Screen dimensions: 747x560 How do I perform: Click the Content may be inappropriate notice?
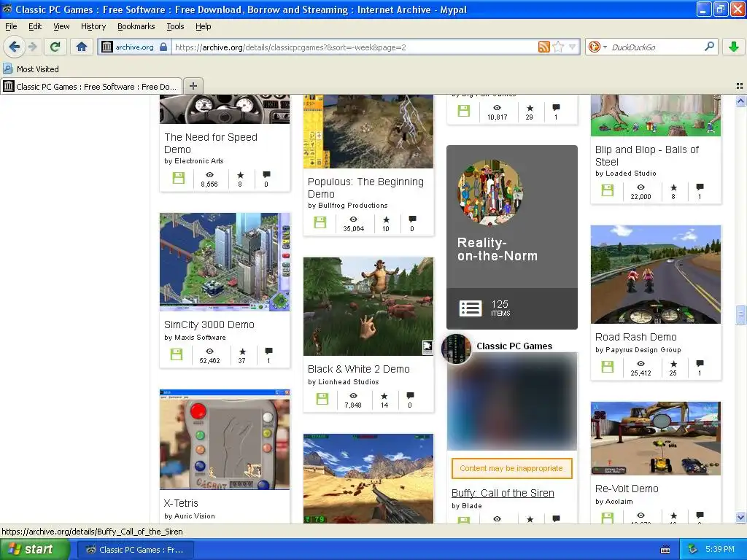[511, 468]
